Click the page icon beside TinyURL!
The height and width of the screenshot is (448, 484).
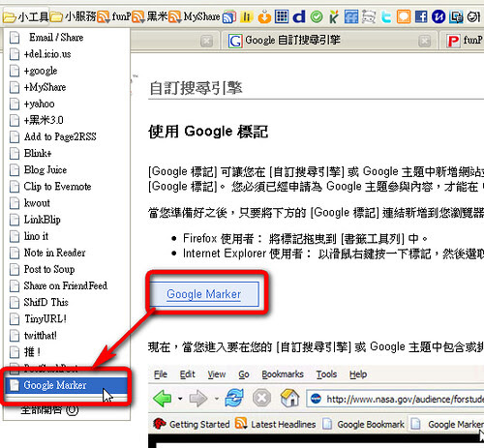click(x=15, y=319)
